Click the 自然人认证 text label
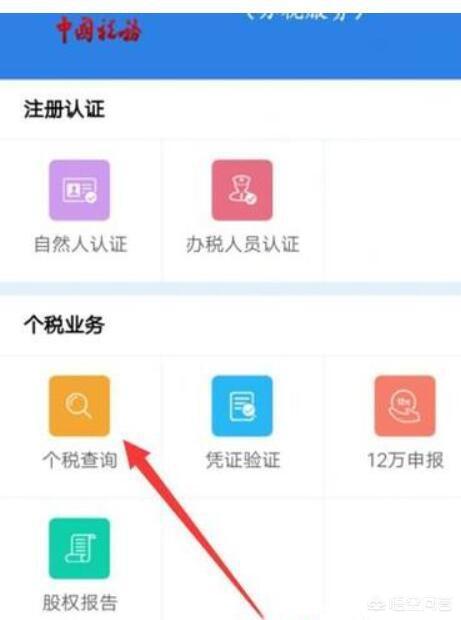This screenshot has width=461, height=620. (x=81, y=244)
